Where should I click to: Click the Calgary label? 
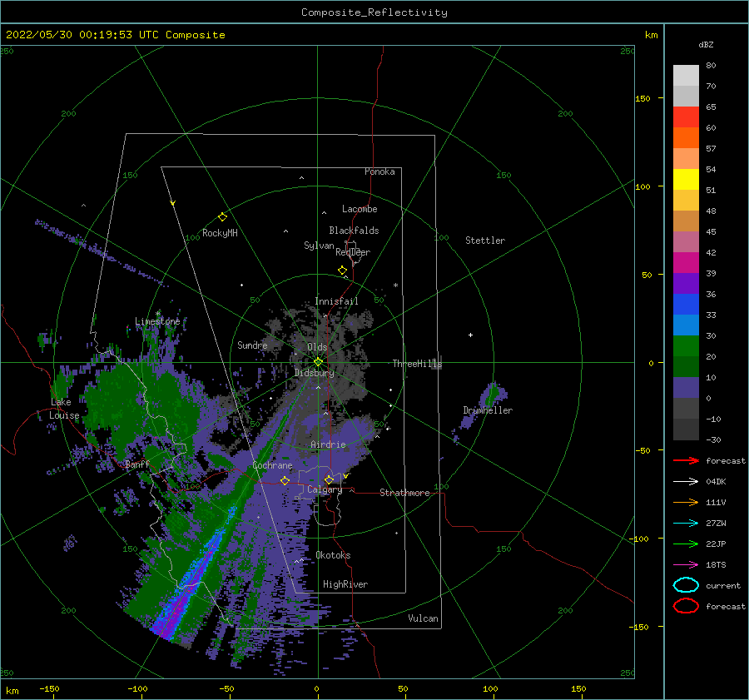pyautogui.click(x=325, y=489)
